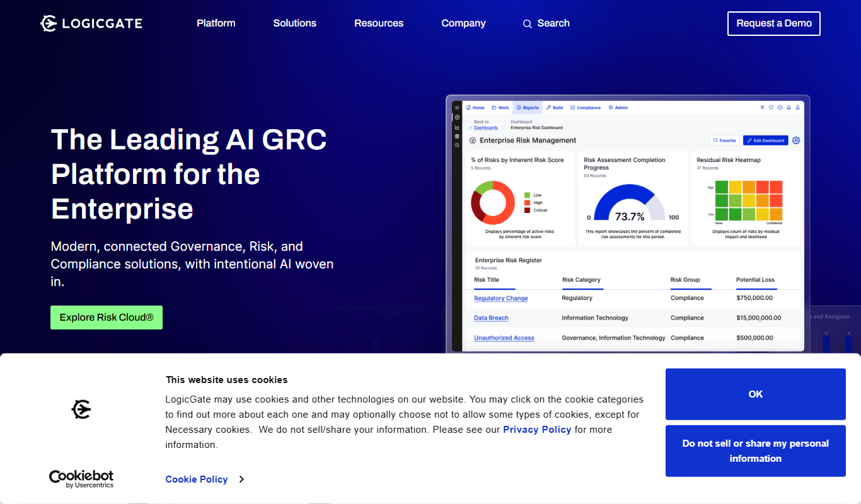The height and width of the screenshot is (504, 861).
Task: Sort by Risk Category column header
Action: (x=581, y=280)
